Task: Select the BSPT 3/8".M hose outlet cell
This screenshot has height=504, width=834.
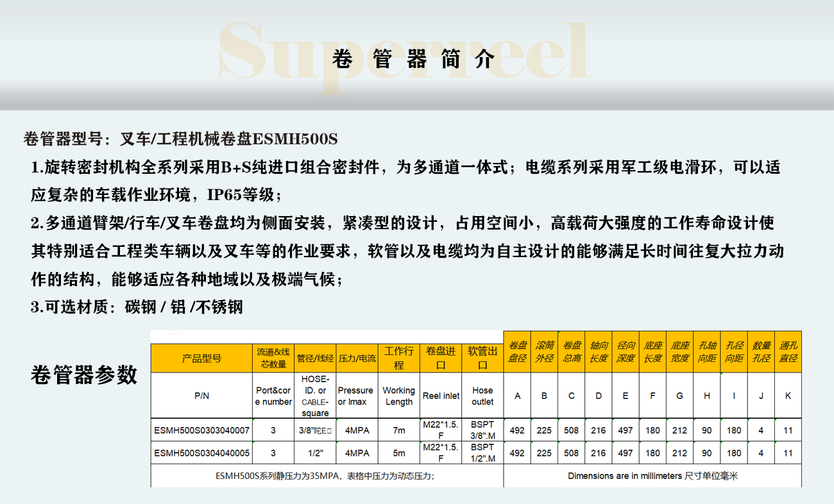Action: point(482,431)
